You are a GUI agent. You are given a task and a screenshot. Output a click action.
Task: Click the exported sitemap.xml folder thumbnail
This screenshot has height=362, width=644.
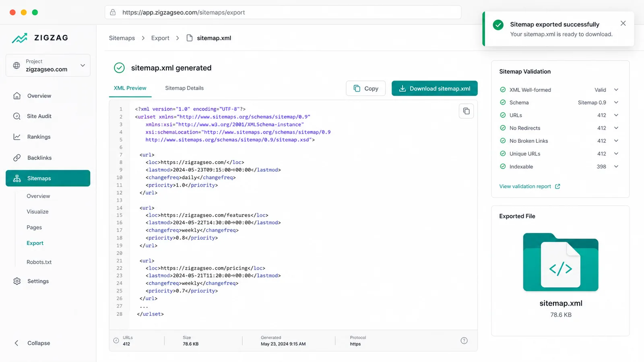click(x=561, y=262)
